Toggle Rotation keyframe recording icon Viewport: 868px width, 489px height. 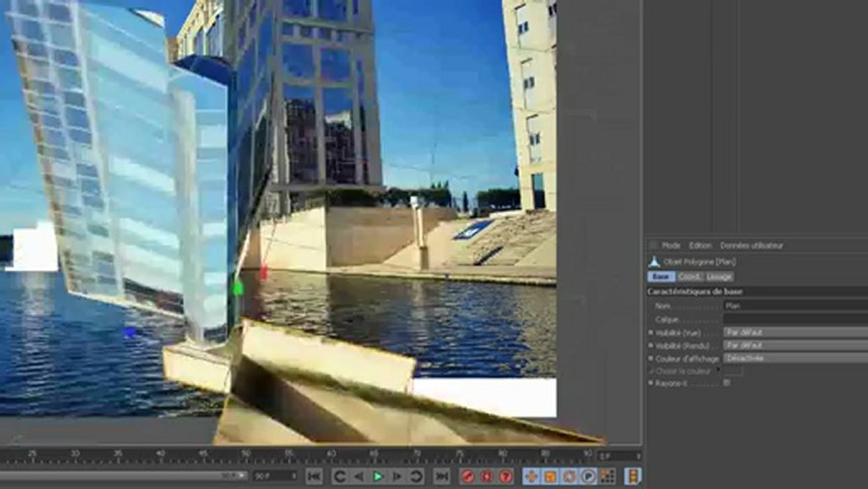click(x=569, y=476)
